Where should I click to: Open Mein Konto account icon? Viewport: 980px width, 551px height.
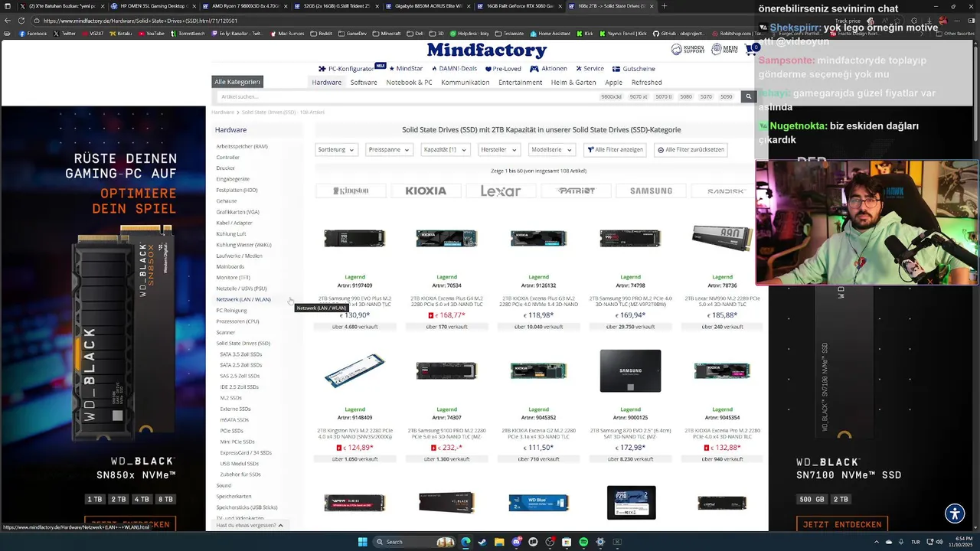(x=724, y=50)
